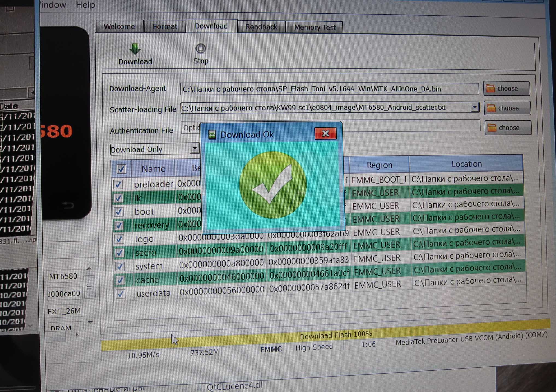Uncheck the recovery partition checkbox
This screenshot has height=392, width=556.
point(119,225)
